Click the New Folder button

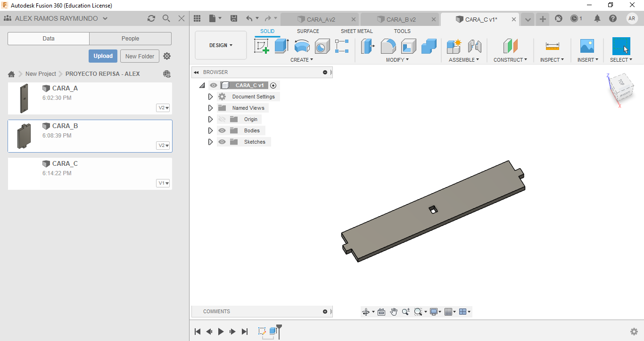(140, 56)
